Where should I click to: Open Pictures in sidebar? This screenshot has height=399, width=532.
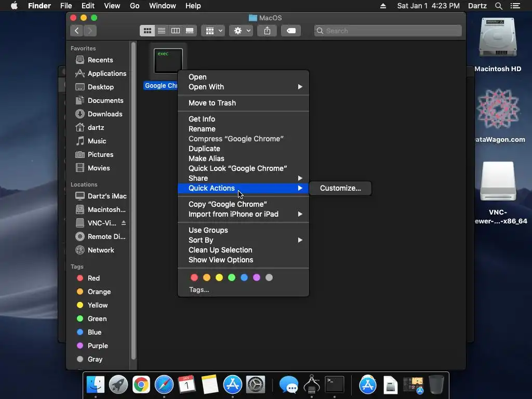coord(95,154)
